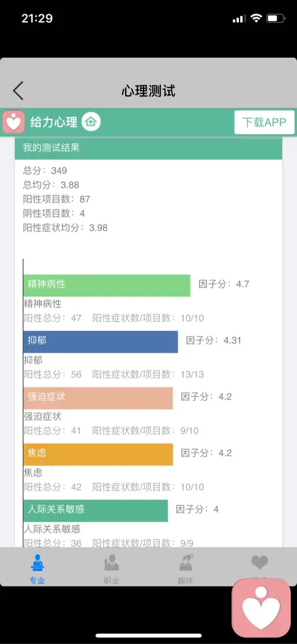Screen dimensions: 297x644
Task: Open the 趣味 tab
Action: coord(186,569)
